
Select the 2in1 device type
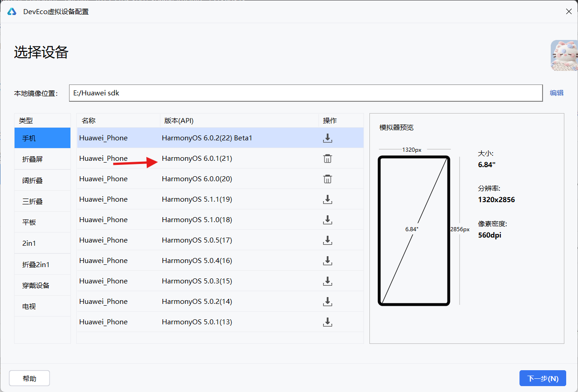pyautogui.click(x=43, y=243)
